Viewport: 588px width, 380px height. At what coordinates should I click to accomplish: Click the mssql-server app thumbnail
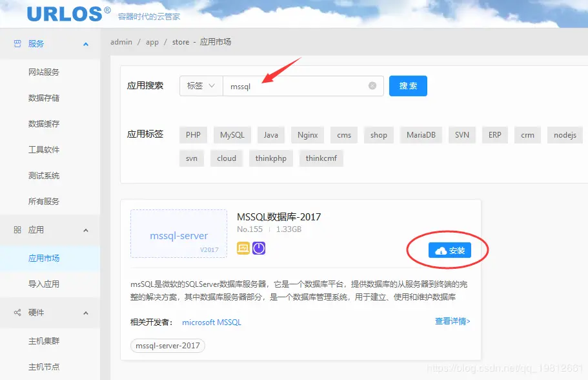(x=178, y=233)
